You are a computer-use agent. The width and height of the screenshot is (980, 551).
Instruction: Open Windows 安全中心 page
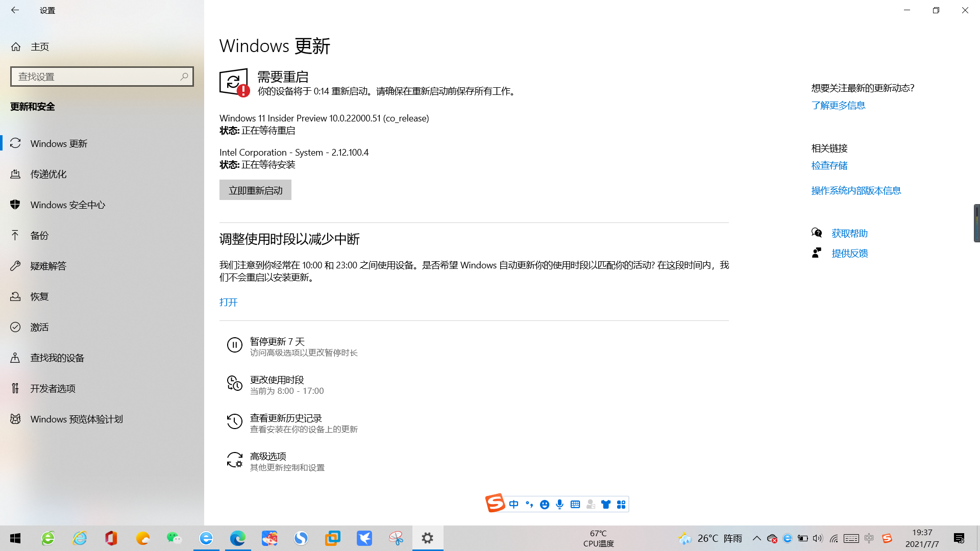point(102,205)
